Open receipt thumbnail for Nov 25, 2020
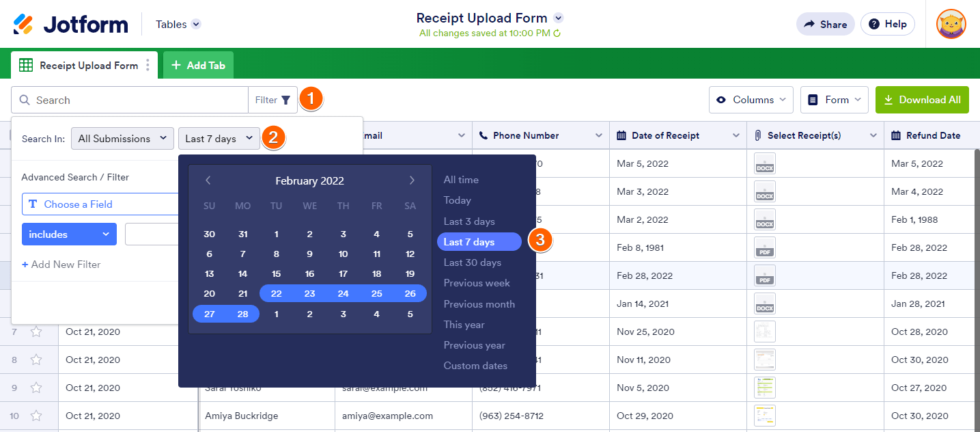The height and width of the screenshot is (432, 980). coord(765,332)
